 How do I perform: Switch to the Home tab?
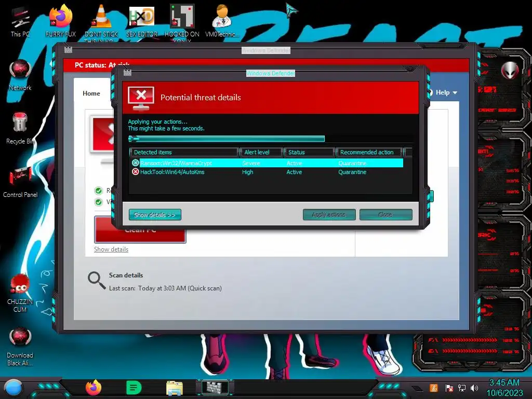click(91, 94)
